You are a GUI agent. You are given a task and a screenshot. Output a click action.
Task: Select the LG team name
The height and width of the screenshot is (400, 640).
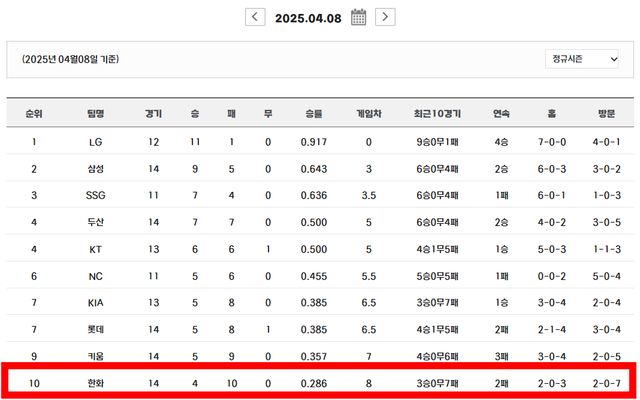tap(95, 142)
